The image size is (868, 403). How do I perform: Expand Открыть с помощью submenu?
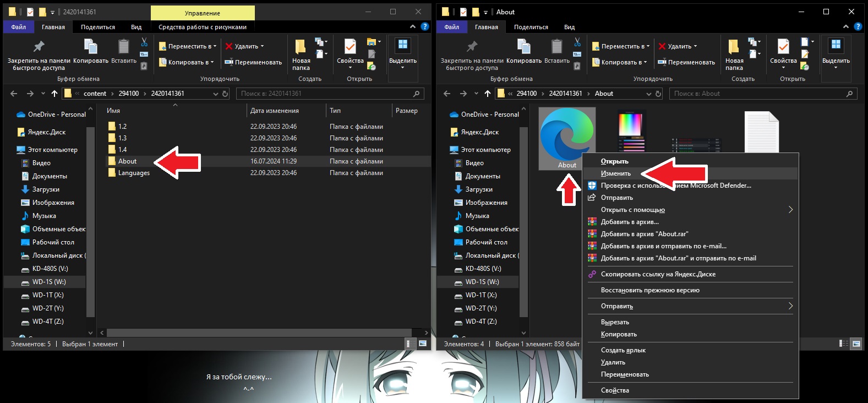pos(790,210)
